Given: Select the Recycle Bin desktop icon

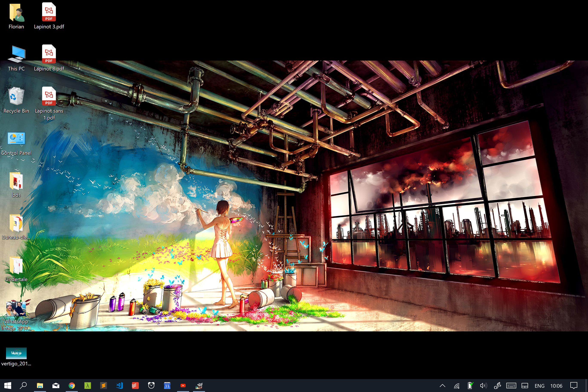Looking at the screenshot, I should coord(16,100).
